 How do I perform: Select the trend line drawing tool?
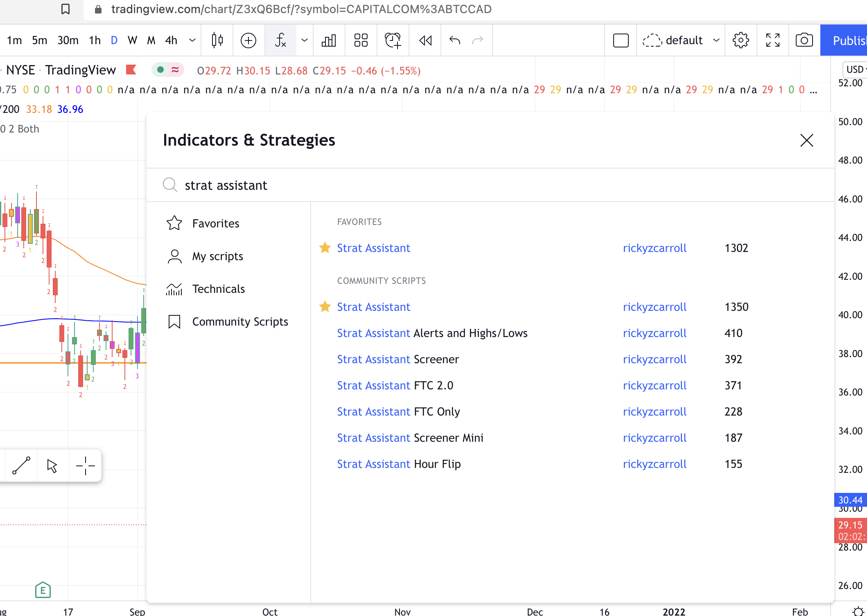pyautogui.click(x=21, y=465)
